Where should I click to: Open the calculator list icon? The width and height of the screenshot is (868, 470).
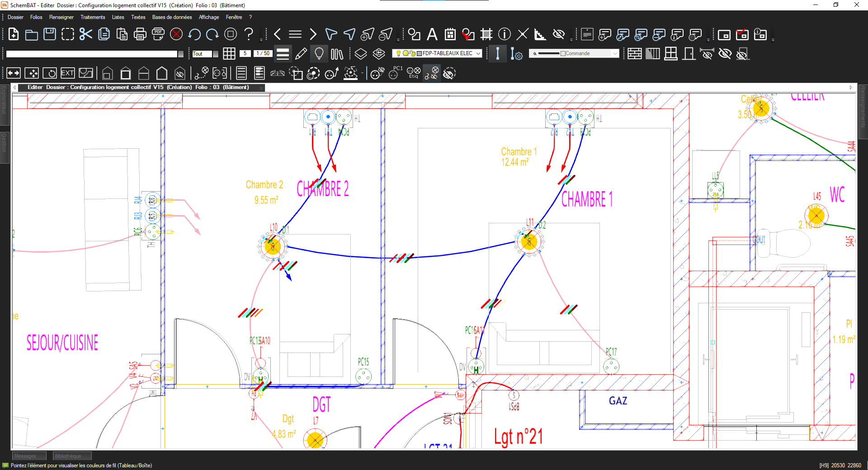259,73
